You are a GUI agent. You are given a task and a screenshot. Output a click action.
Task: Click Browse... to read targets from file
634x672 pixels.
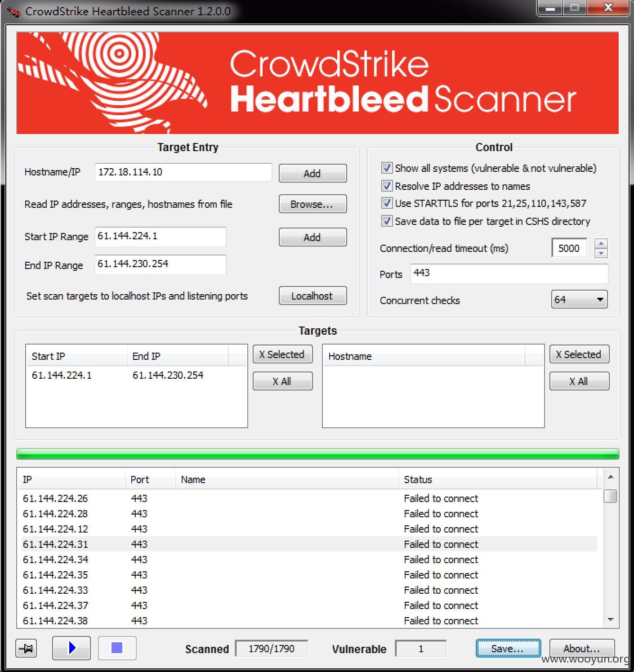(x=313, y=204)
